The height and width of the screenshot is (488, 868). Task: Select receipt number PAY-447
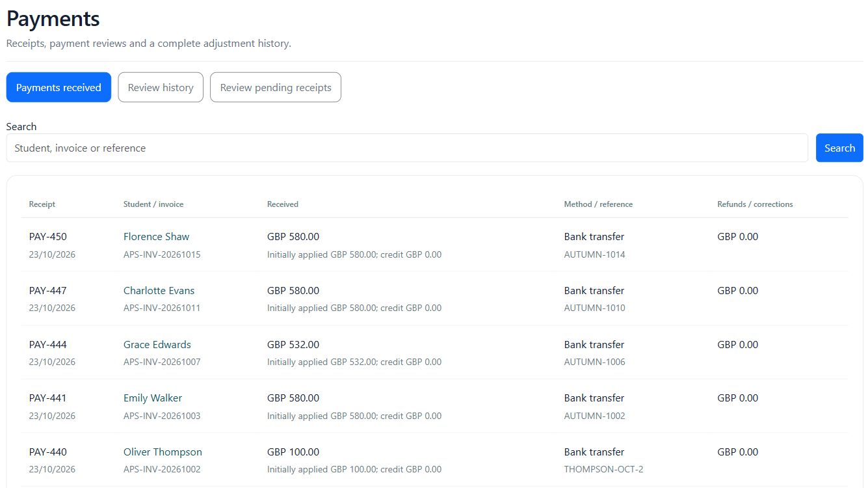[48, 291]
